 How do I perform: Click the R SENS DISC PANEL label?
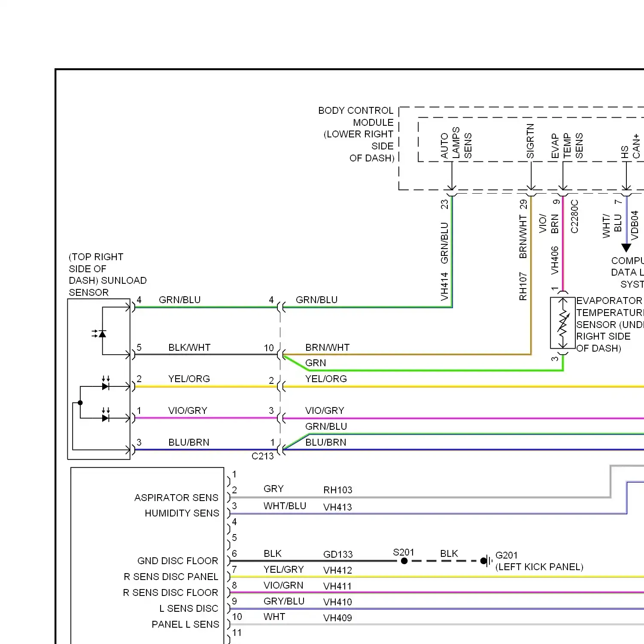click(x=171, y=577)
